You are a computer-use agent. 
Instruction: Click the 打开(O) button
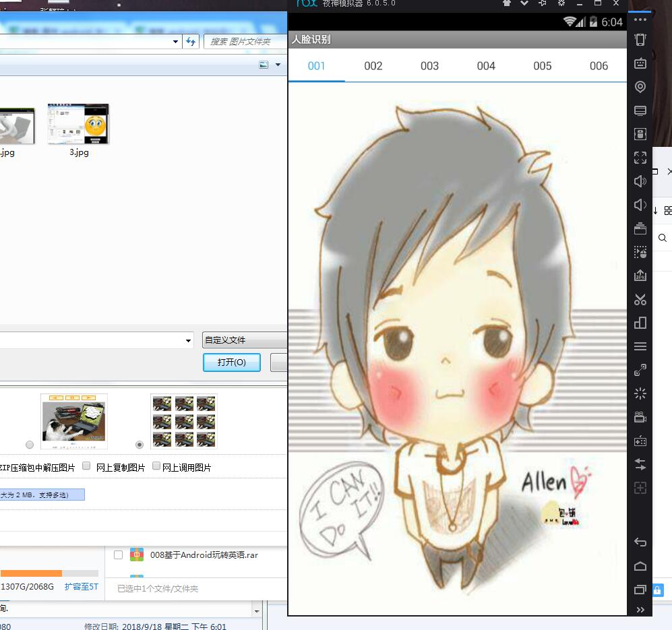(x=231, y=363)
